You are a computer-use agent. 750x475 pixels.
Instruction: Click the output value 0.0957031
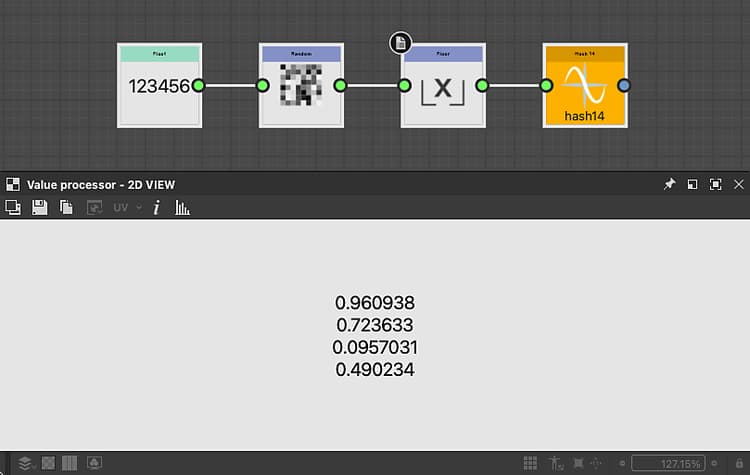click(x=375, y=347)
